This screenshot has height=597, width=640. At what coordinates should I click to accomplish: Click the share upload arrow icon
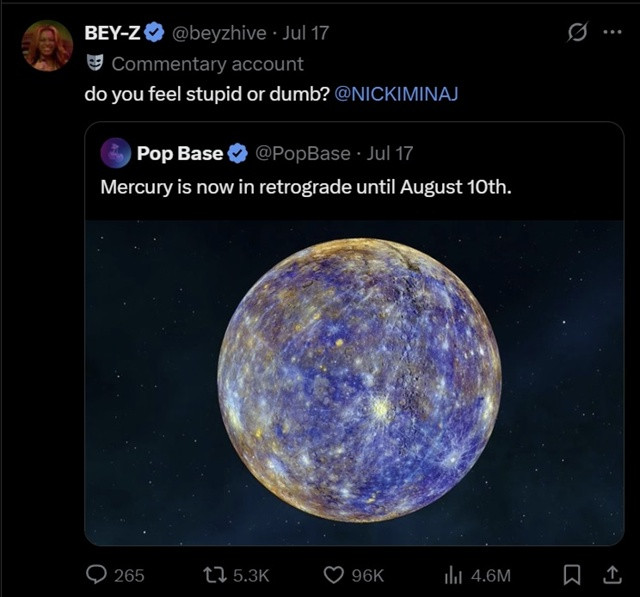(613, 575)
